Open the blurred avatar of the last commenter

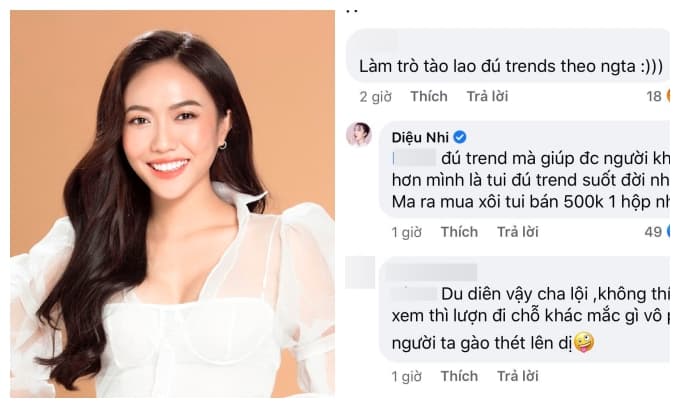(360, 272)
